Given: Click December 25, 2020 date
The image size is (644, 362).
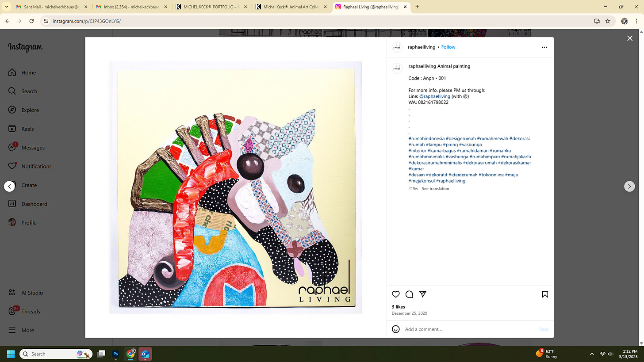Looking at the screenshot, I should (x=409, y=313).
